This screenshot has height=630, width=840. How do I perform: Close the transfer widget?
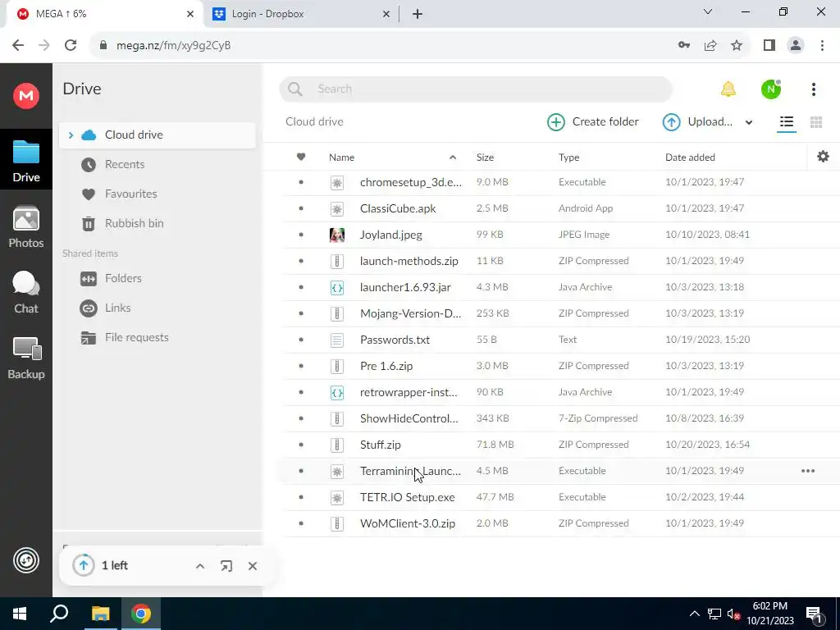(x=253, y=566)
